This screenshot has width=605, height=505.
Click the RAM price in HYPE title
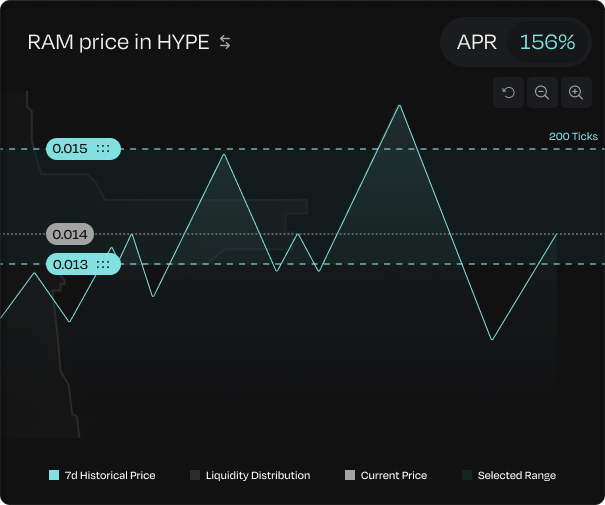118,43
